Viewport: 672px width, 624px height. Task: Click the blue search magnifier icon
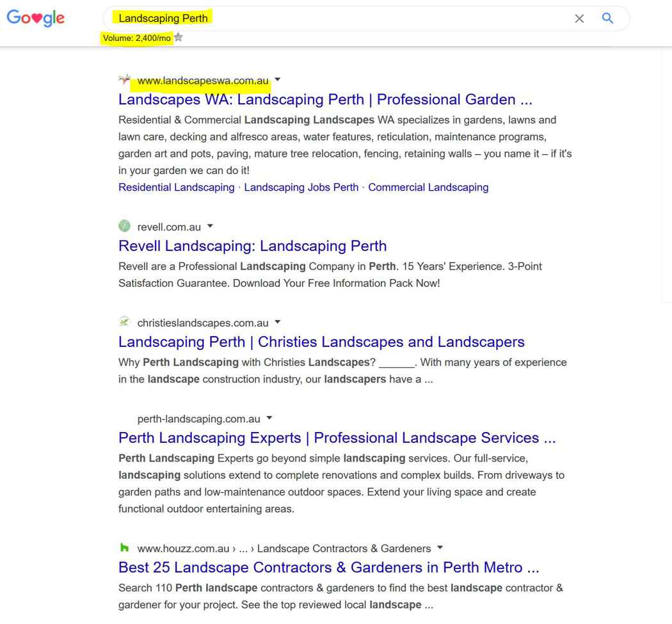pos(607,19)
